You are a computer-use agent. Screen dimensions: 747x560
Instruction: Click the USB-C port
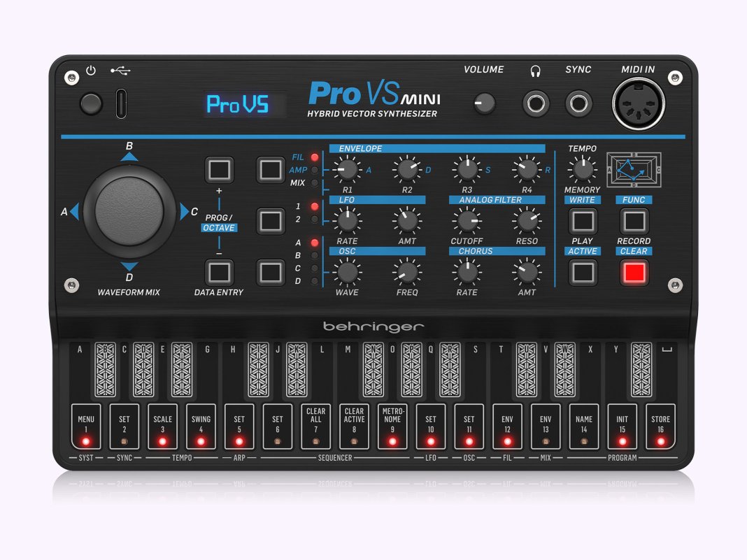(x=121, y=103)
